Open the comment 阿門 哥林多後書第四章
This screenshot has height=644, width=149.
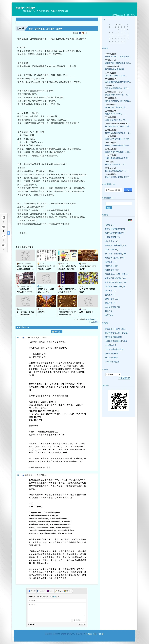(114, 69)
